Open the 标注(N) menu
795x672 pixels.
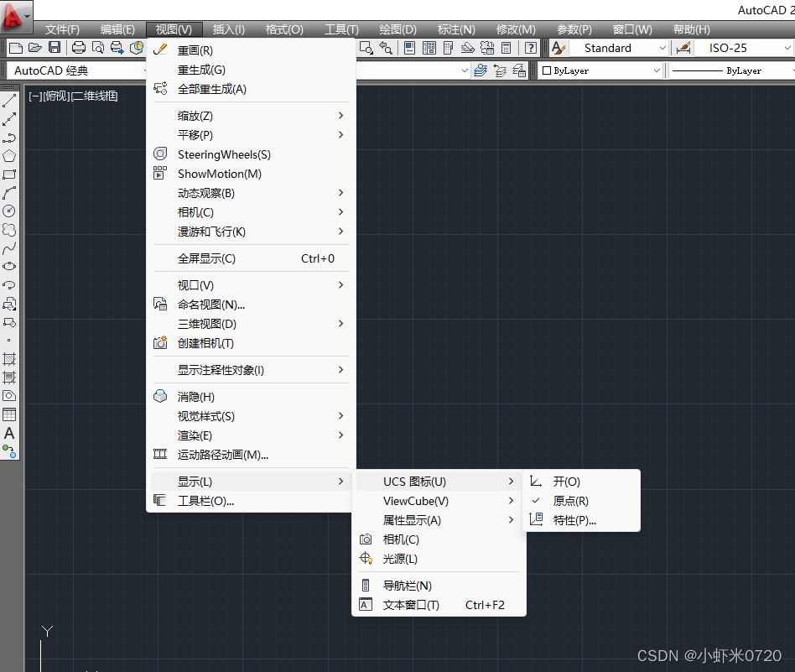[x=456, y=29]
